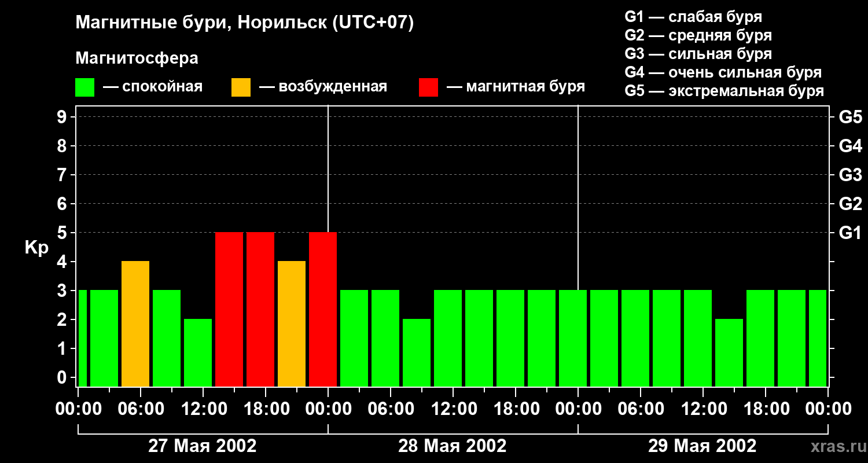Click the 'G5' label on the right axis
This screenshot has height=463, width=868.
pyautogui.click(x=850, y=117)
